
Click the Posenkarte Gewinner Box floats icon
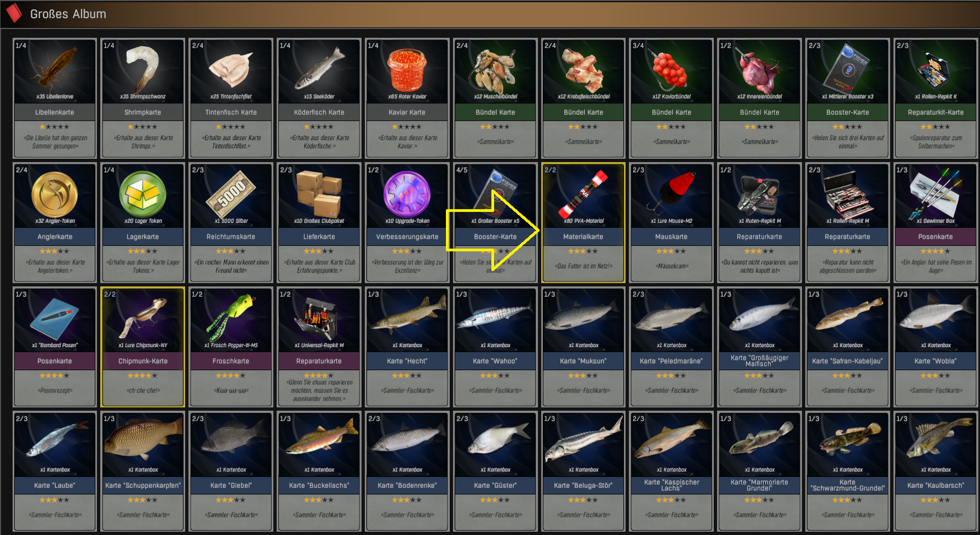pos(936,193)
